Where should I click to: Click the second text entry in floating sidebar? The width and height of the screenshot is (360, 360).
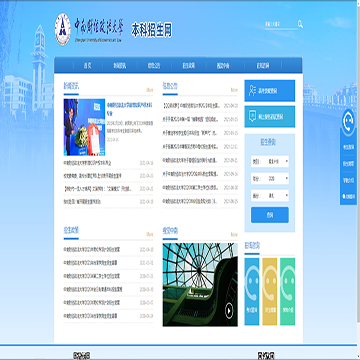349,164
